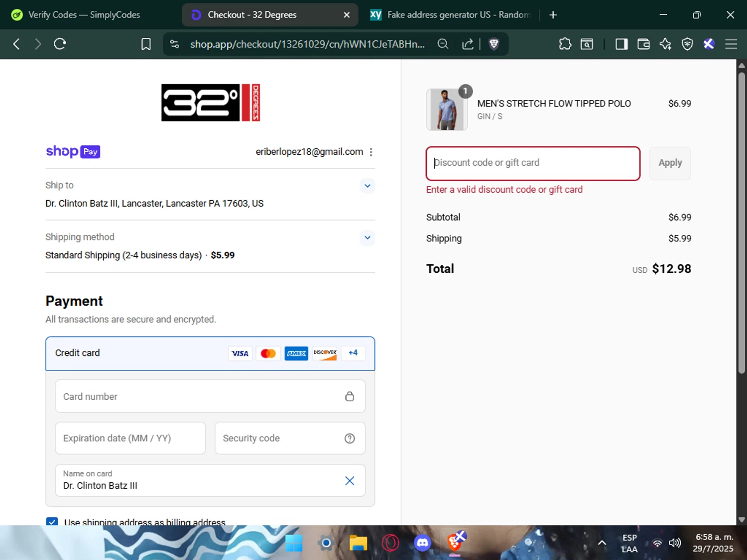Click the Shop Pay logo

click(73, 151)
